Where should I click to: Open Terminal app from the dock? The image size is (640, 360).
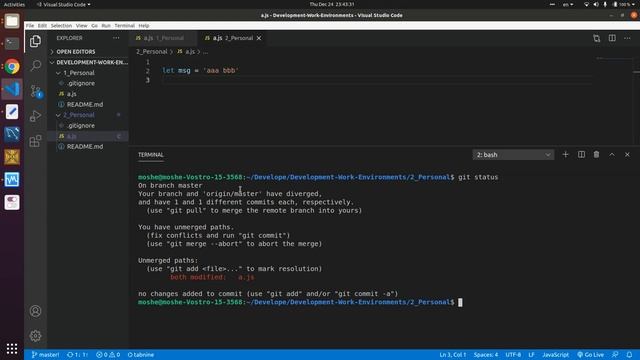click(12, 44)
